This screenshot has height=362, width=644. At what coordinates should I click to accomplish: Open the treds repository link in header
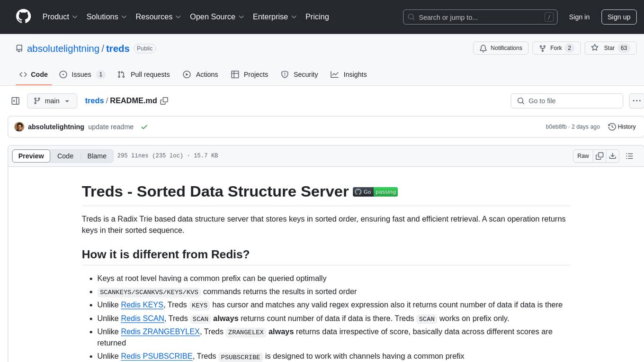click(x=118, y=48)
